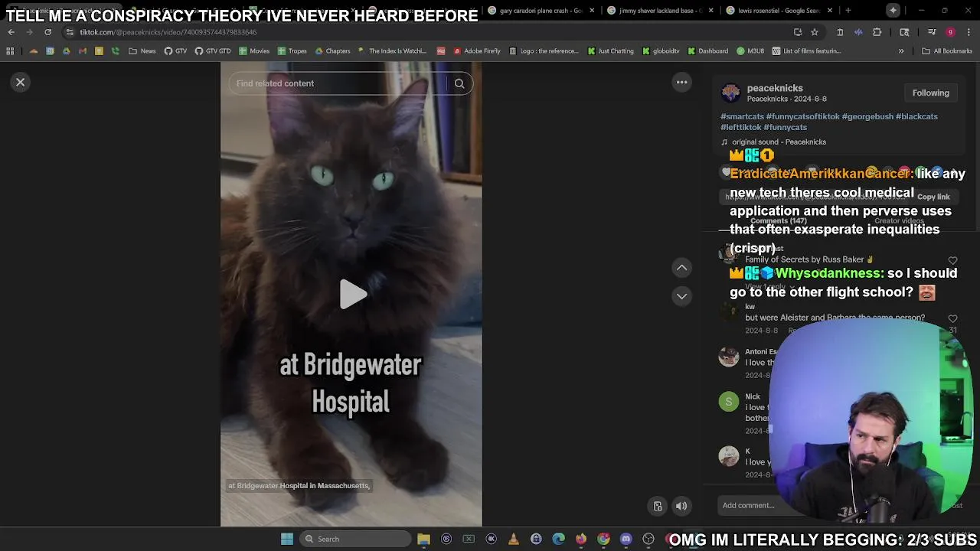Like the Family of Secrets comment
Screen dimensions: 980x551
tap(952, 261)
